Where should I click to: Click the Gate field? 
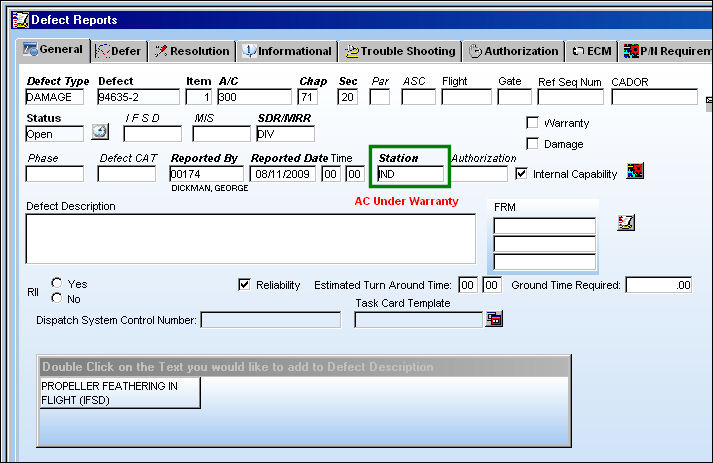click(514, 97)
